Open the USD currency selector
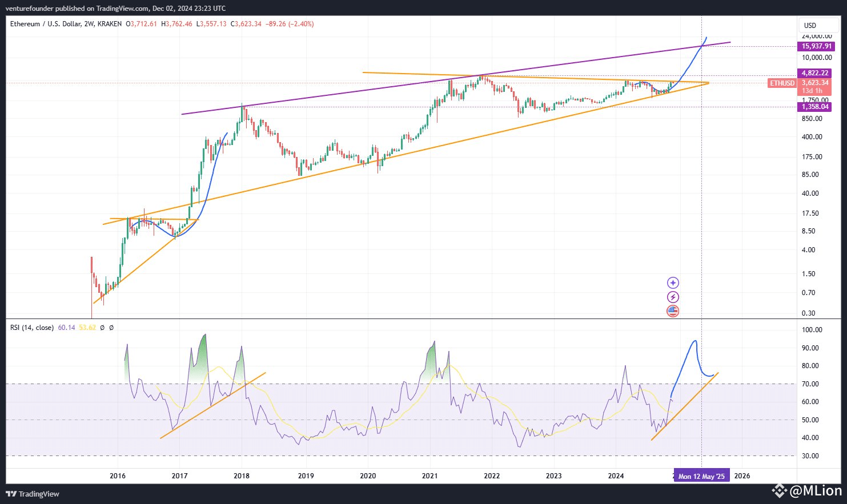This screenshot has width=847, height=504. pos(818,25)
